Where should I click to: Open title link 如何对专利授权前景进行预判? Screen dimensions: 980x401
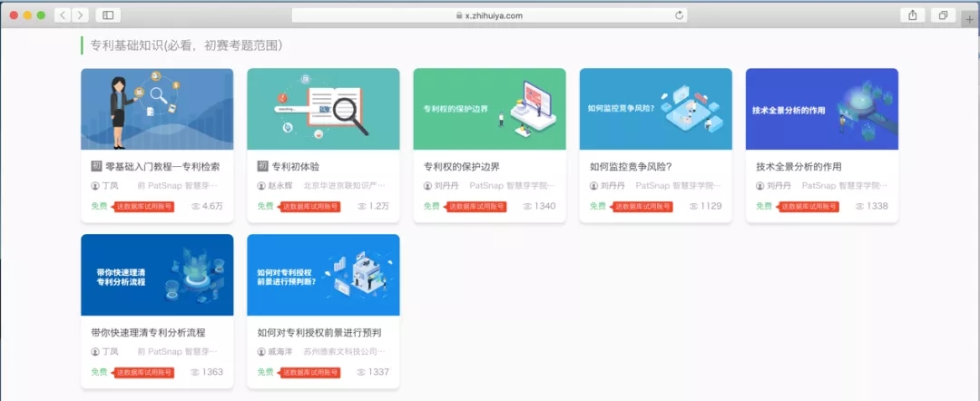(x=319, y=333)
